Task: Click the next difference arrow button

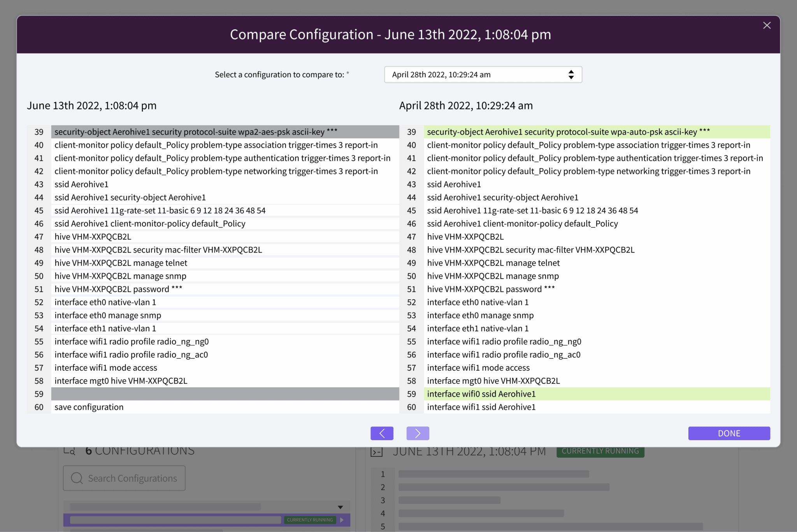Action: pos(418,433)
